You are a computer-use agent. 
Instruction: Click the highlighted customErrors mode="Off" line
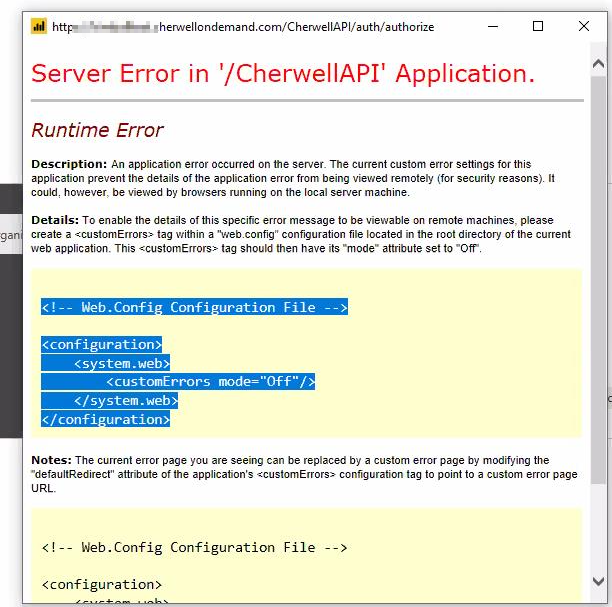tap(210, 381)
